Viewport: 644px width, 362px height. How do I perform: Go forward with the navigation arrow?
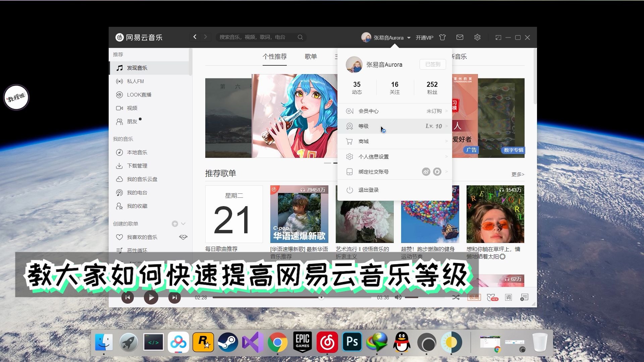pos(206,37)
